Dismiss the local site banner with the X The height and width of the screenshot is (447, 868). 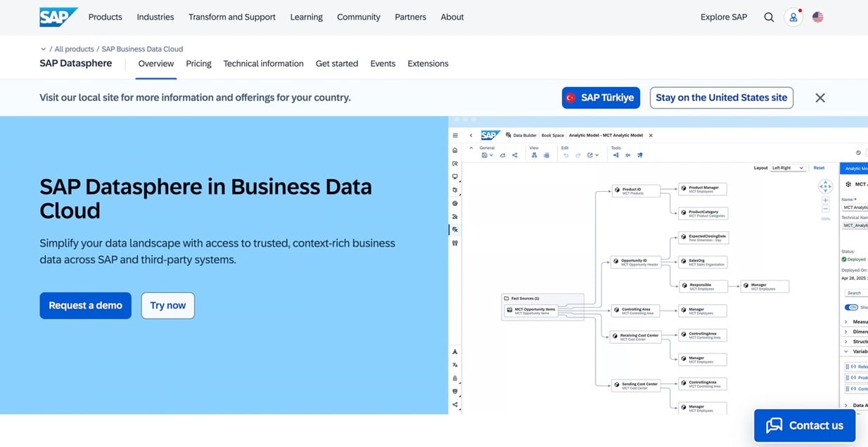(820, 98)
